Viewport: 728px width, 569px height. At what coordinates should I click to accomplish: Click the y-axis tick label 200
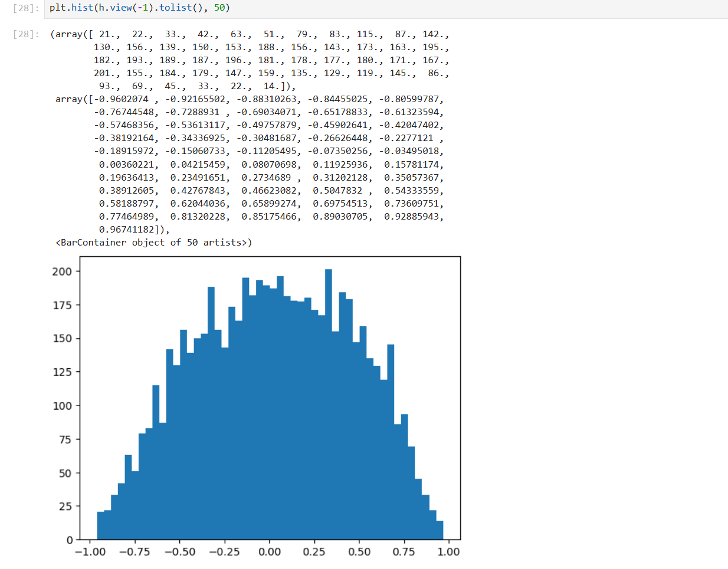(x=62, y=272)
